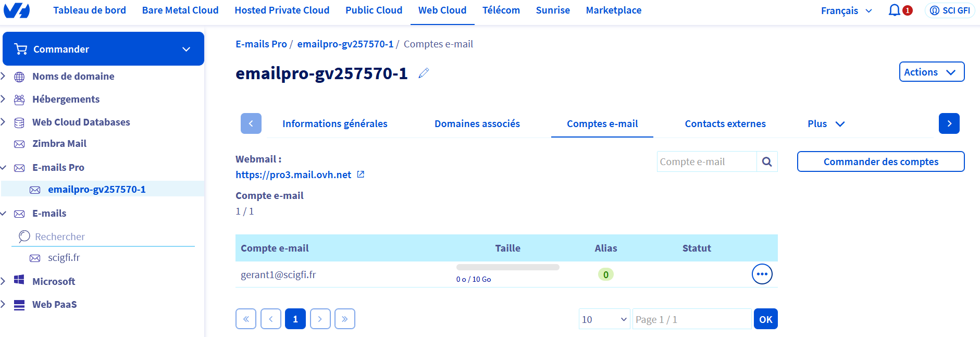Image resolution: width=980 pixels, height=337 pixels.
Task: Expand the Plus tab menu
Action: (x=826, y=124)
